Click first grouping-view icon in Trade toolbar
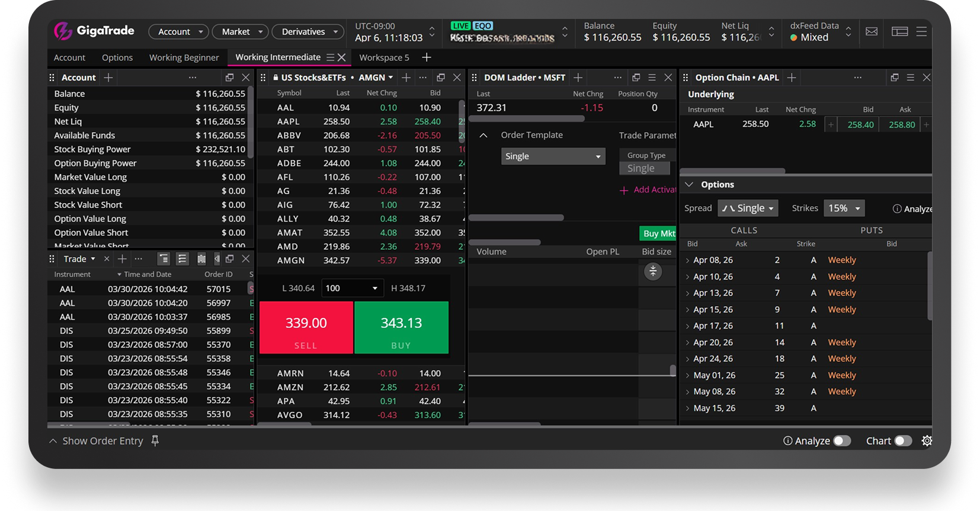The image size is (980, 511). click(x=164, y=259)
